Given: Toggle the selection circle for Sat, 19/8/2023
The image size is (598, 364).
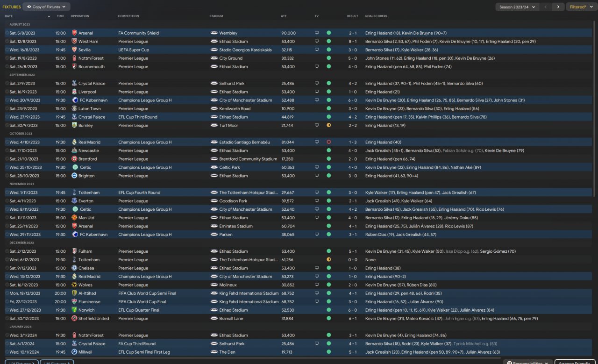Looking at the screenshot, I should 7,58.
